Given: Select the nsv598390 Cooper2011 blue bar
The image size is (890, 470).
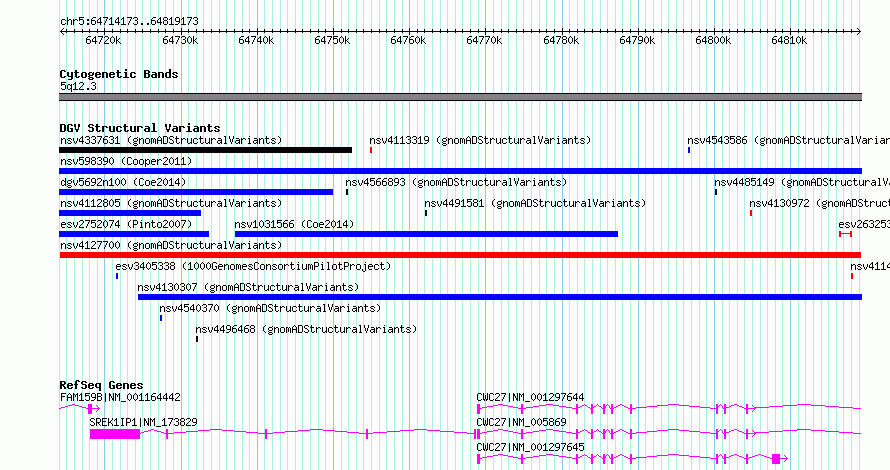Looking at the screenshot, I should [x=460, y=171].
